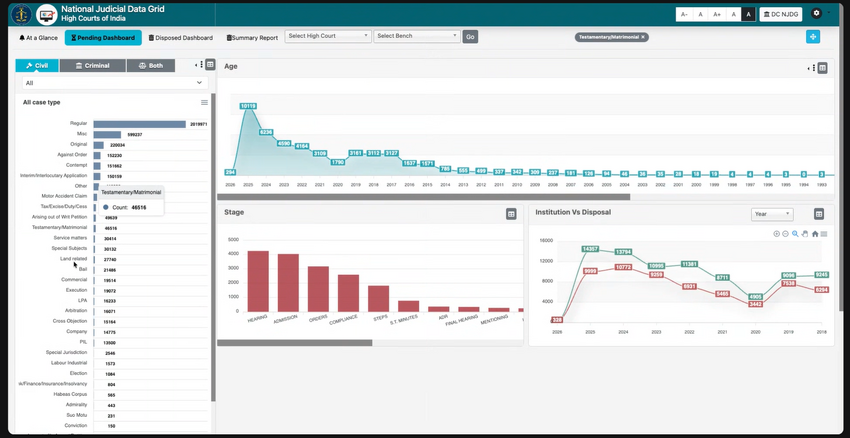Viewport: 850px width, 438px height.
Task: Open the Summary Report tab
Action: coord(253,38)
